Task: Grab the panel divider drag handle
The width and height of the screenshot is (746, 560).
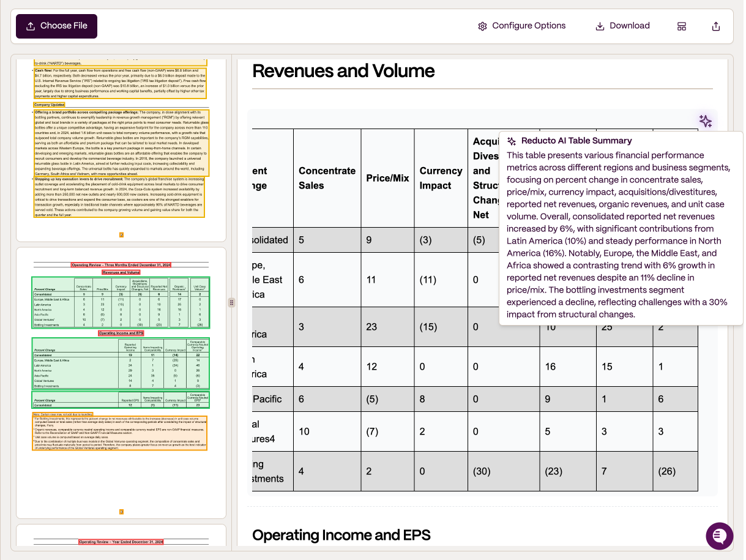Action: [231, 302]
